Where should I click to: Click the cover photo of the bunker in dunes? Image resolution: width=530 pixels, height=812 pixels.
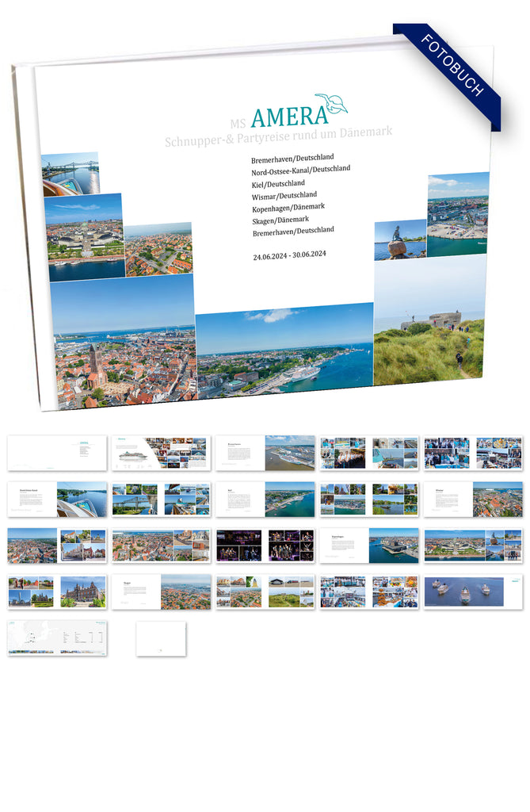(x=429, y=321)
